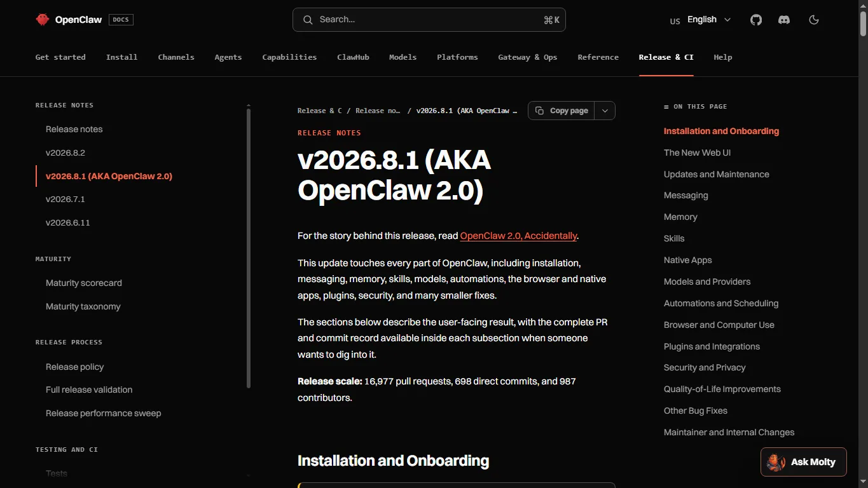
Task: Switch to the Models tab
Action: (x=403, y=57)
